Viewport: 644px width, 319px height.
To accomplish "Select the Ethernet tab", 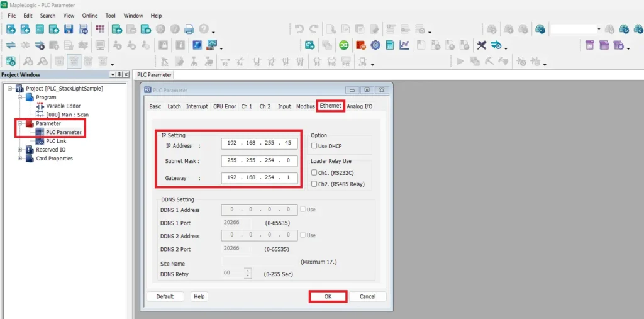I will (x=331, y=106).
